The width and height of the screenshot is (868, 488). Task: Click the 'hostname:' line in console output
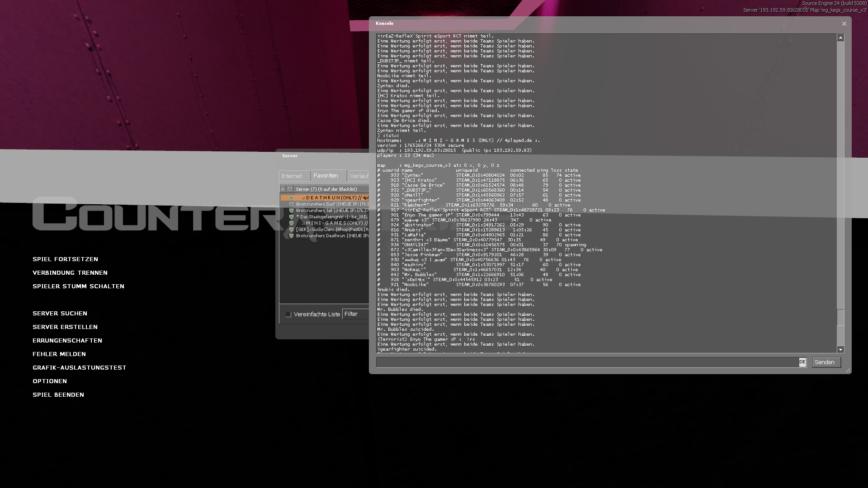point(458,141)
